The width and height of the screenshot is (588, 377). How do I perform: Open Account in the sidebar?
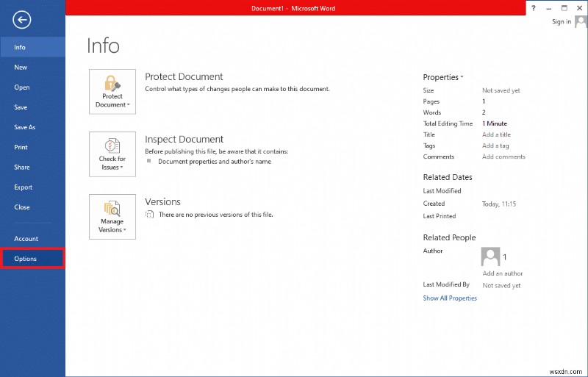coord(26,239)
